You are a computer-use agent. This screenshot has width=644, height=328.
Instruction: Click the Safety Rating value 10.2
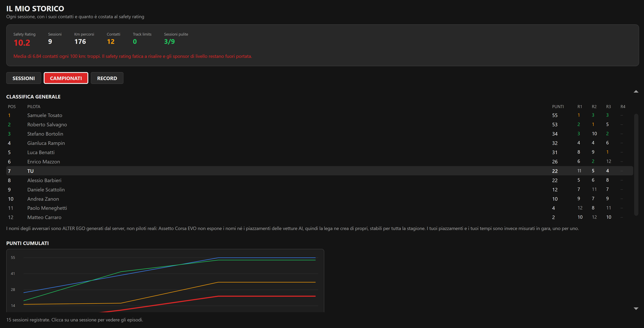(x=22, y=43)
